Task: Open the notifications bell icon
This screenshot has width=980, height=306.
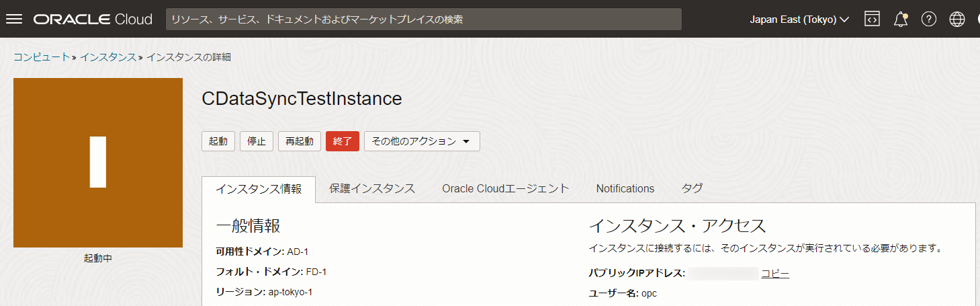Action: [x=901, y=20]
